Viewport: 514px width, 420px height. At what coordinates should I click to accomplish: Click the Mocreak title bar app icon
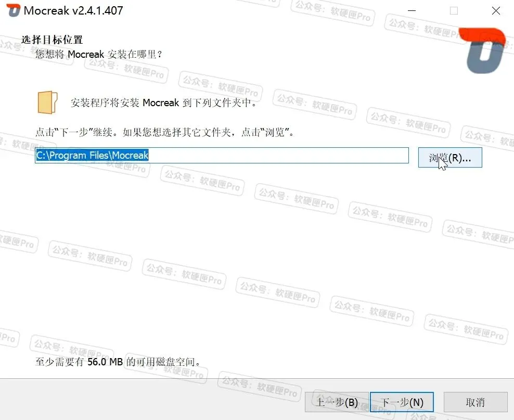point(14,10)
